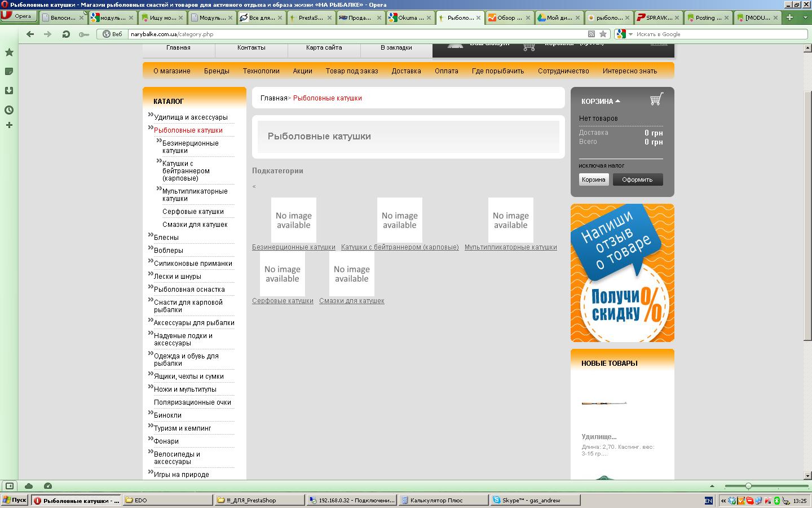Bookmark the page with the star icon
The width and height of the screenshot is (812, 508).
603,34
